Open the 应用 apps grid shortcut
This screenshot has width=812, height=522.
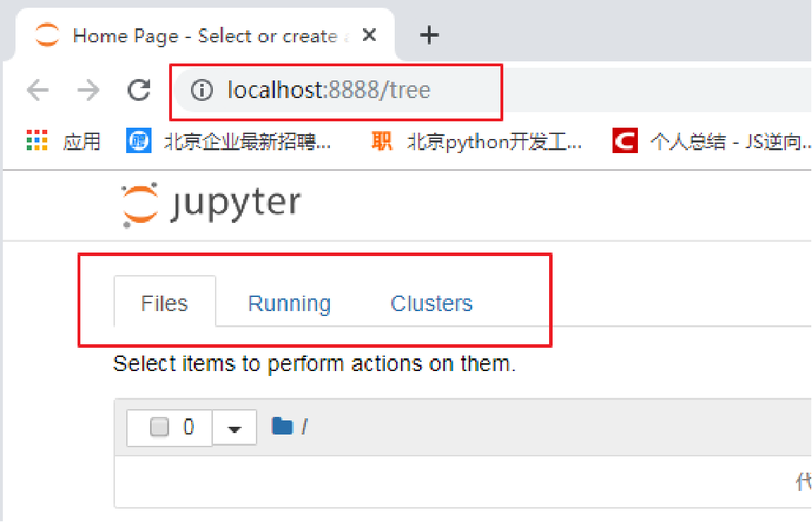tap(63, 141)
